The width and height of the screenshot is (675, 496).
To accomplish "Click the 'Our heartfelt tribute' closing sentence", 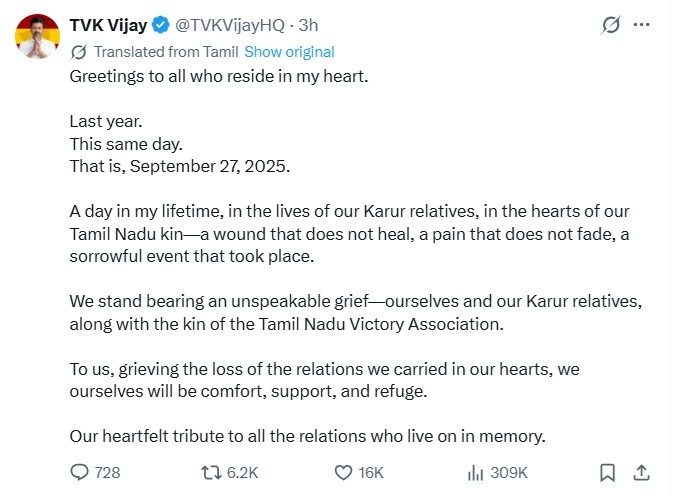I will (308, 437).
